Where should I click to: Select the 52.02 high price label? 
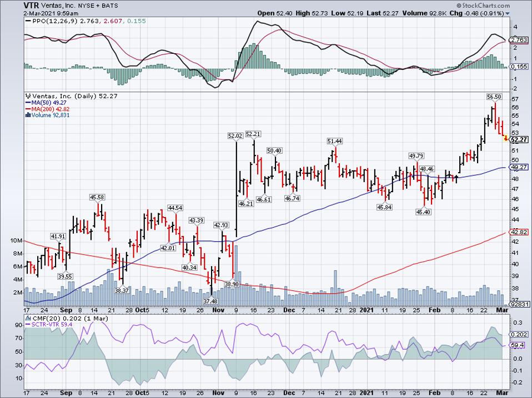point(235,135)
